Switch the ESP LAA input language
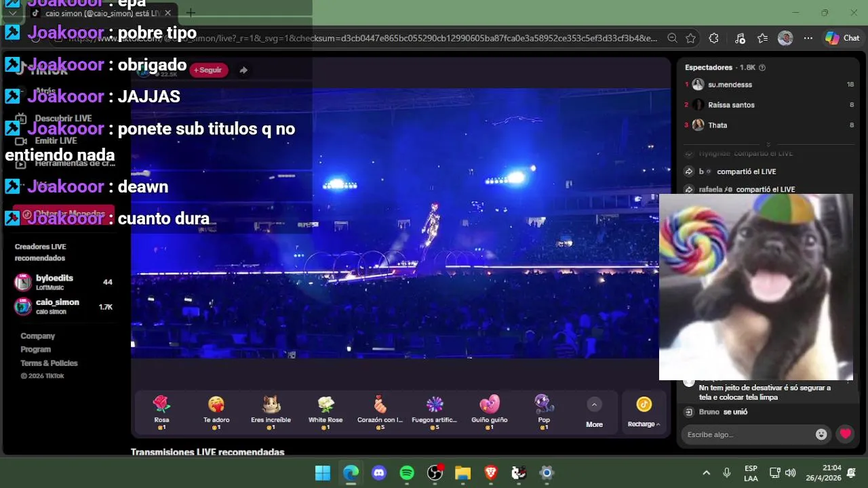This screenshot has height=488, width=868. [751, 473]
